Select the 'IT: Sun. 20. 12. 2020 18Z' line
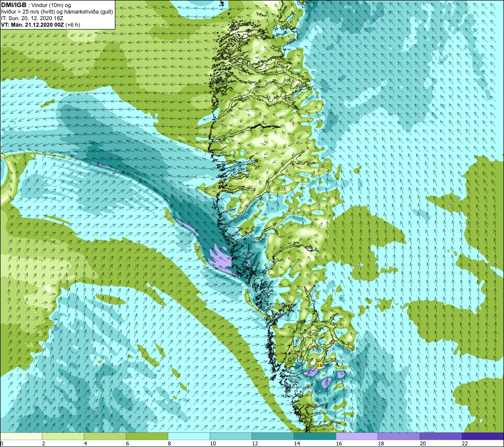This screenshot has width=504, height=447. pos(32,18)
